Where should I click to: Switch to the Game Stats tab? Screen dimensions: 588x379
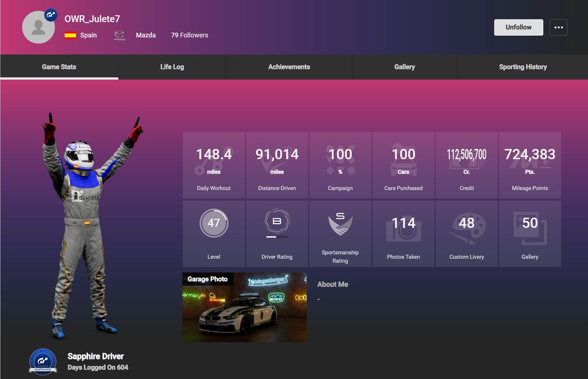[x=59, y=67]
